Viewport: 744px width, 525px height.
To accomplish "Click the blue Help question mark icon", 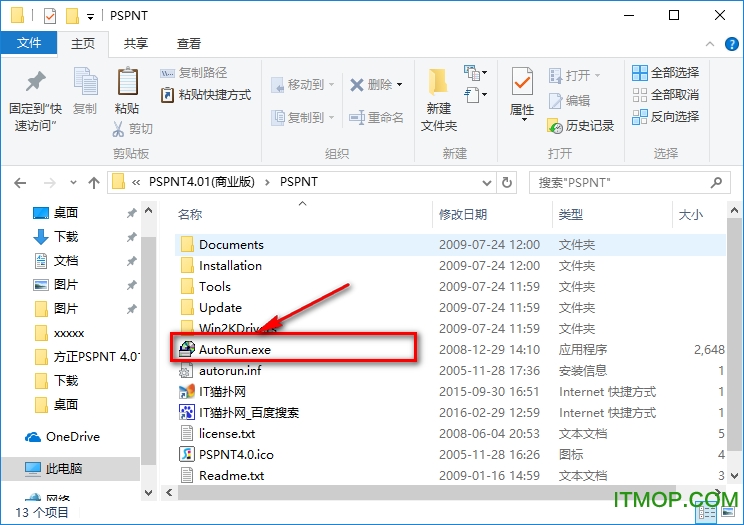I will pyautogui.click(x=731, y=44).
